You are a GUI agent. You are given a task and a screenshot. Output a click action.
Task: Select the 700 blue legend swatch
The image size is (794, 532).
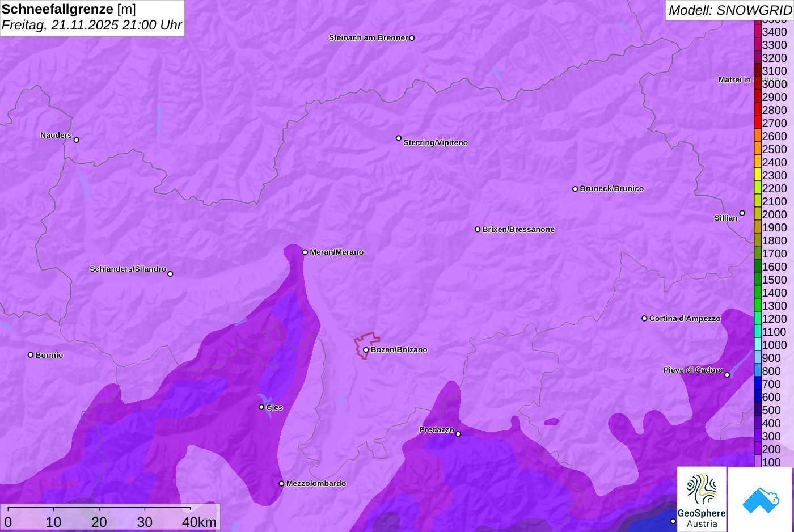(758, 383)
